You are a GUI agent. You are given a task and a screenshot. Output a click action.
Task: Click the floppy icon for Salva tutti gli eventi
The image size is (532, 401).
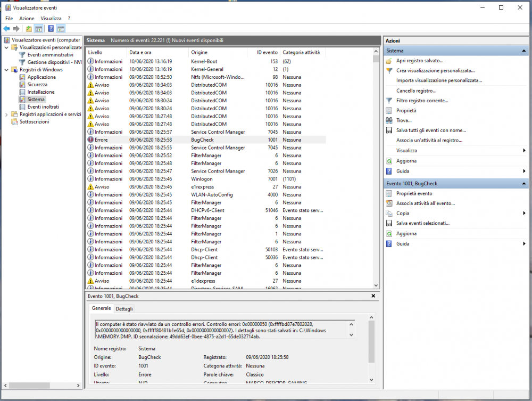tap(389, 130)
